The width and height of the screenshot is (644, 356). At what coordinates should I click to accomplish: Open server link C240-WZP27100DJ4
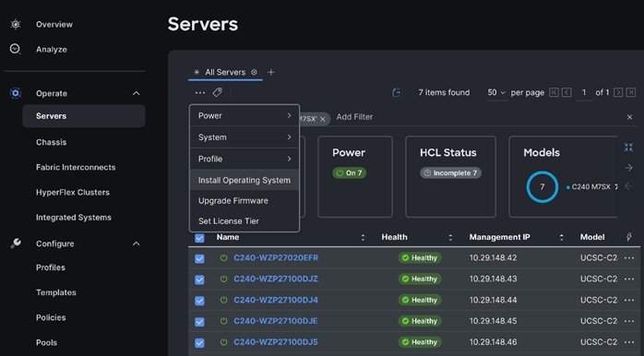click(276, 300)
